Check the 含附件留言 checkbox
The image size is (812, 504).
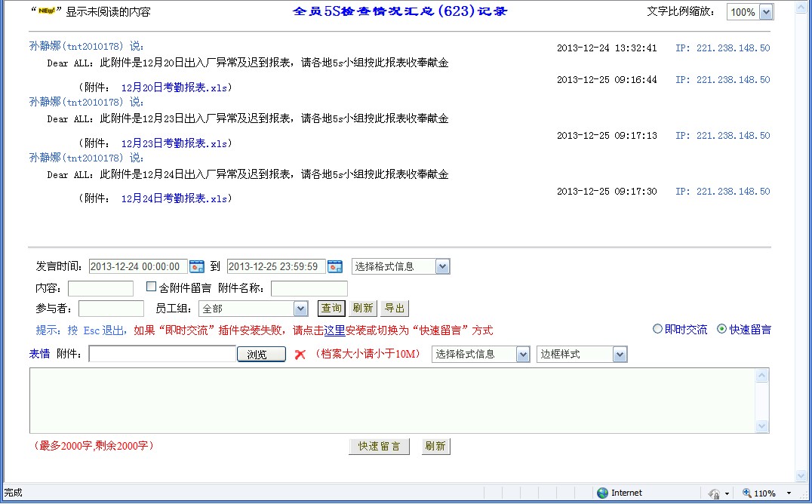pyautogui.click(x=151, y=287)
